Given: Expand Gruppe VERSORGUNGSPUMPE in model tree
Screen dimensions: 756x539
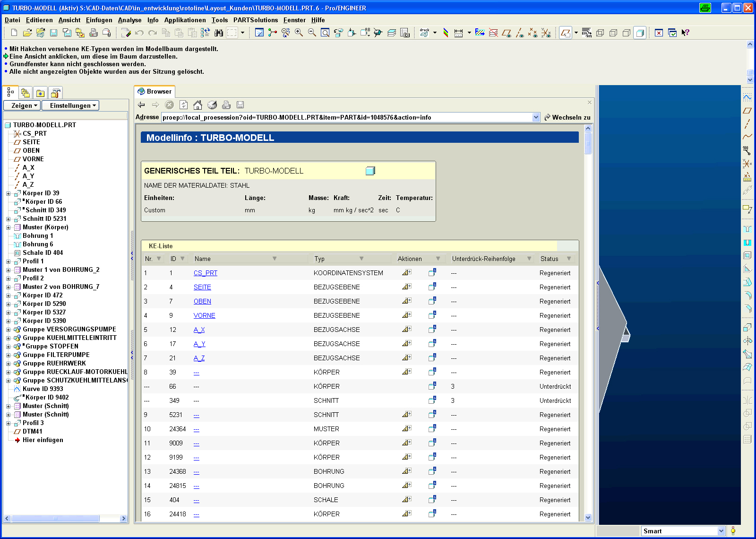Looking at the screenshot, I should coord(8,330).
